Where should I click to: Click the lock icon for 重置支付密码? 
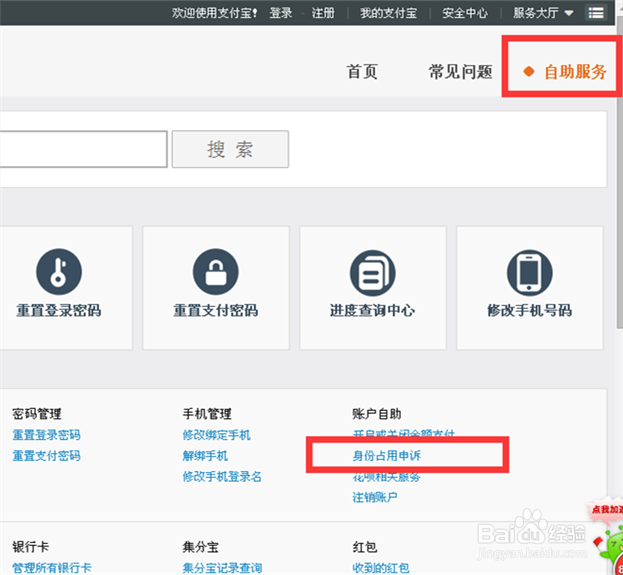(x=216, y=272)
